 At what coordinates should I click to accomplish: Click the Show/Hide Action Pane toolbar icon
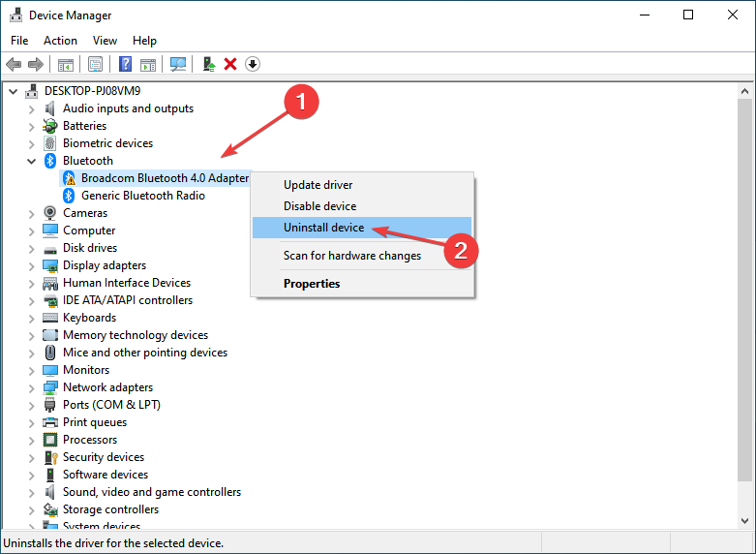click(x=148, y=64)
